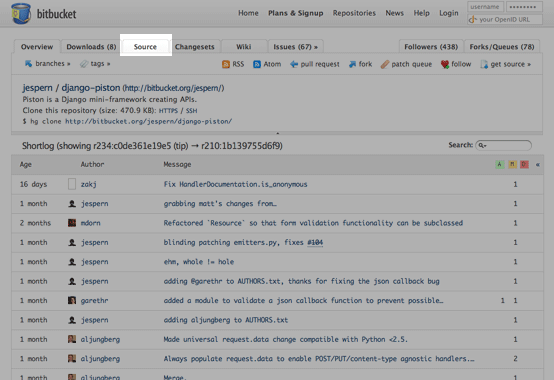Collapse the file columns with « arrow
This screenshot has width=554, height=380.
click(538, 165)
